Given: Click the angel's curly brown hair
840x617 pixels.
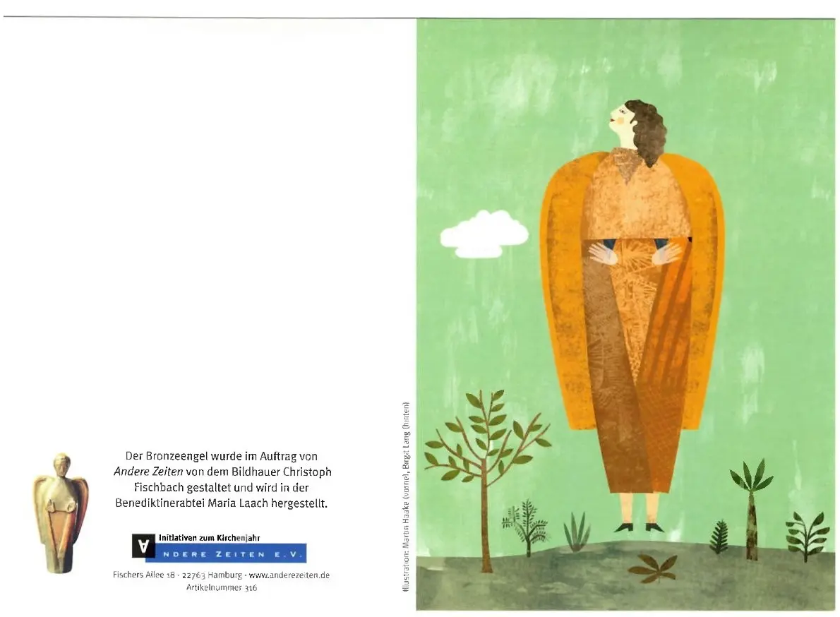Looking at the screenshot, I should pos(647,131).
